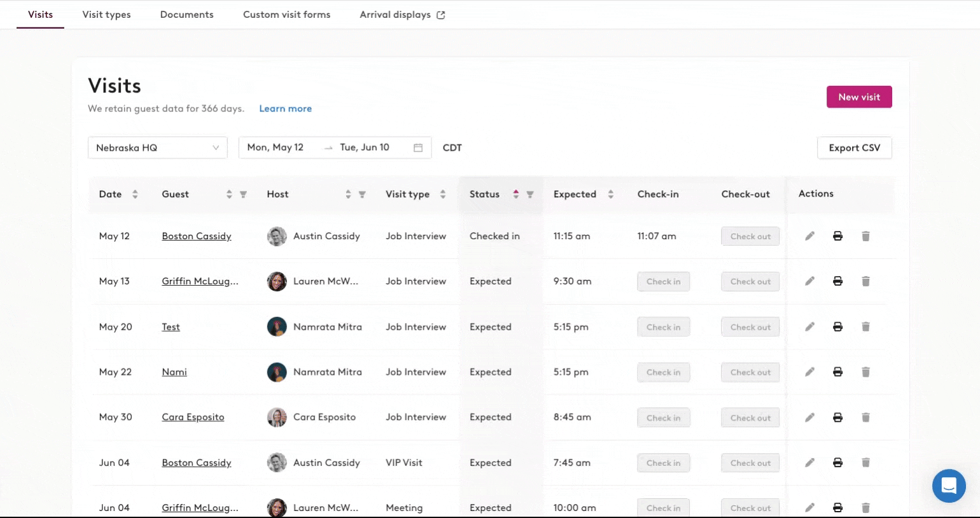Edit the May 30 Cara Esposito visit

pyautogui.click(x=809, y=417)
